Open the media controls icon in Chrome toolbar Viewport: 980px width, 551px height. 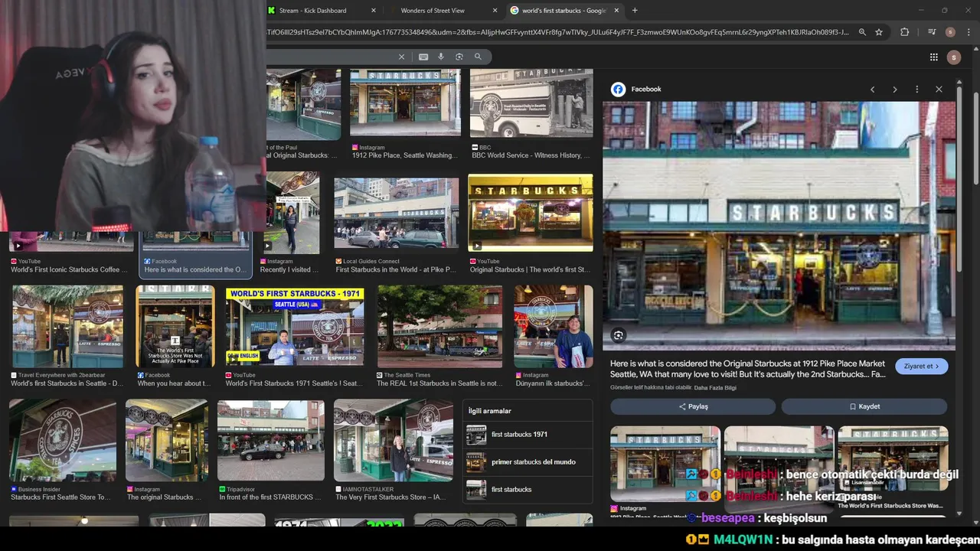932,32
